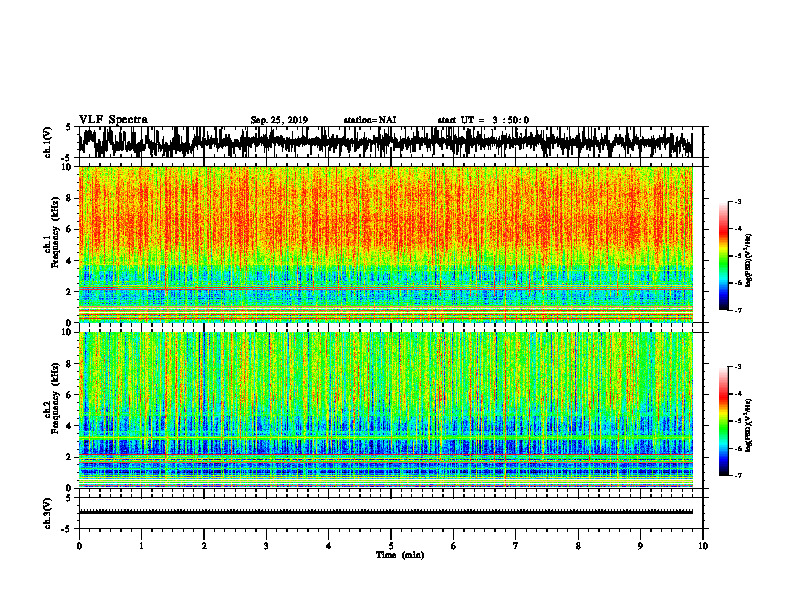Select the date 'Sep. 25, 2019'
Viewport: 792px width, 612px height.
(279, 120)
